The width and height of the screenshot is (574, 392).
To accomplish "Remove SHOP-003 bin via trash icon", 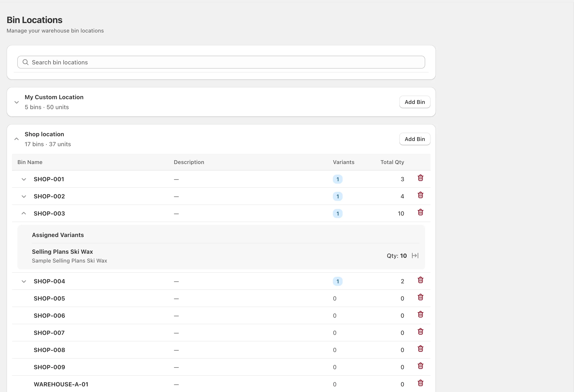I will (x=420, y=212).
